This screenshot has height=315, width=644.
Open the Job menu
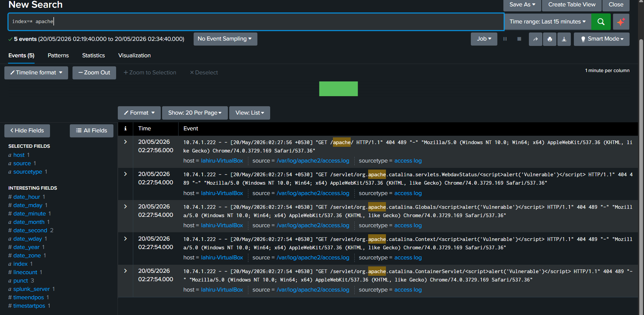click(484, 39)
